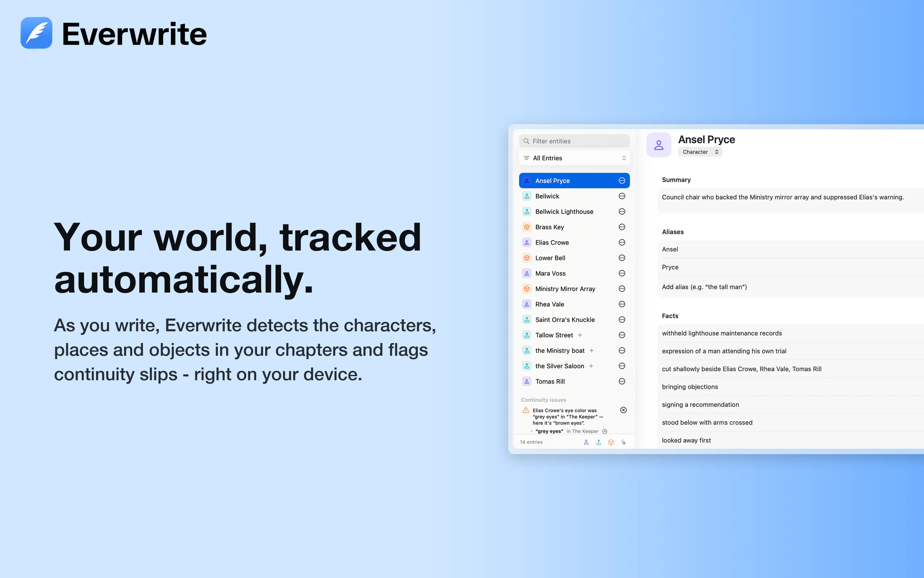Click the character person icon in the footer bar
Viewport: 924px width, 578px height.
586,442
